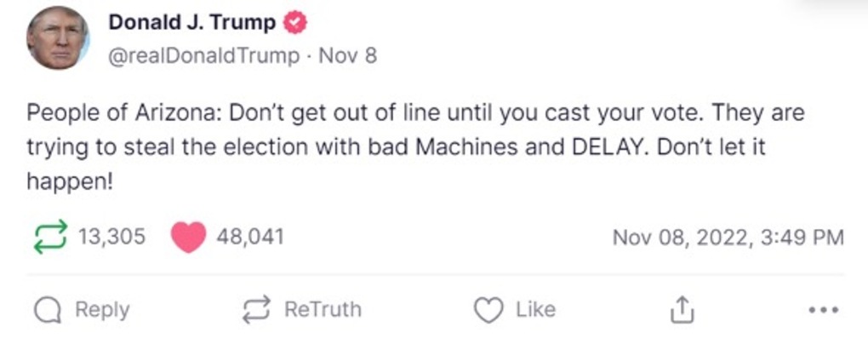Click the Reply speech bubble icon
868x350 pixels.
pos(49,310)
